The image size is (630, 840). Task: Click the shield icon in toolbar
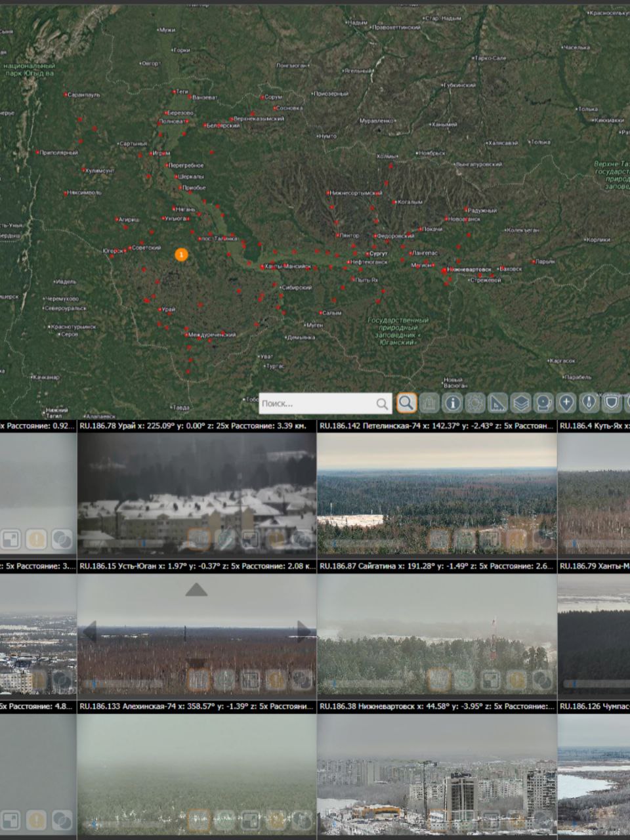[x=612, y=403]
